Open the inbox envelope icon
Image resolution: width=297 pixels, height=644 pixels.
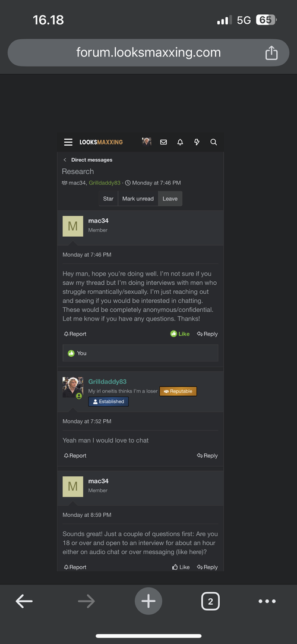[163, 142]
